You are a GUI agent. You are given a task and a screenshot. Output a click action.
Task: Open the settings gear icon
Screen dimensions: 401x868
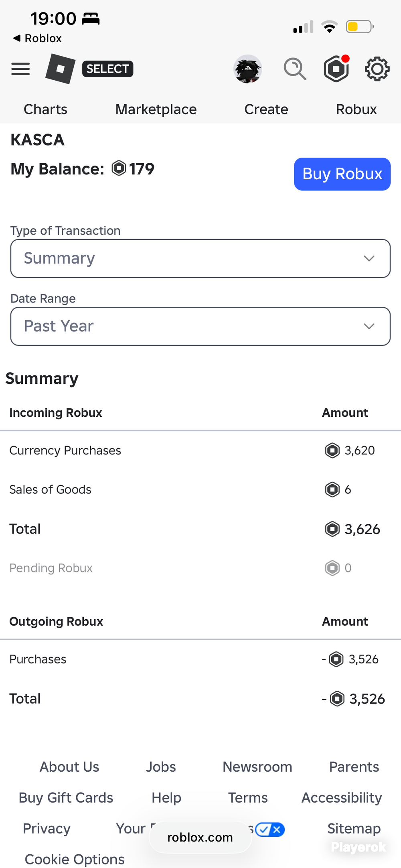pyautogui.click(x=377, y=69)
